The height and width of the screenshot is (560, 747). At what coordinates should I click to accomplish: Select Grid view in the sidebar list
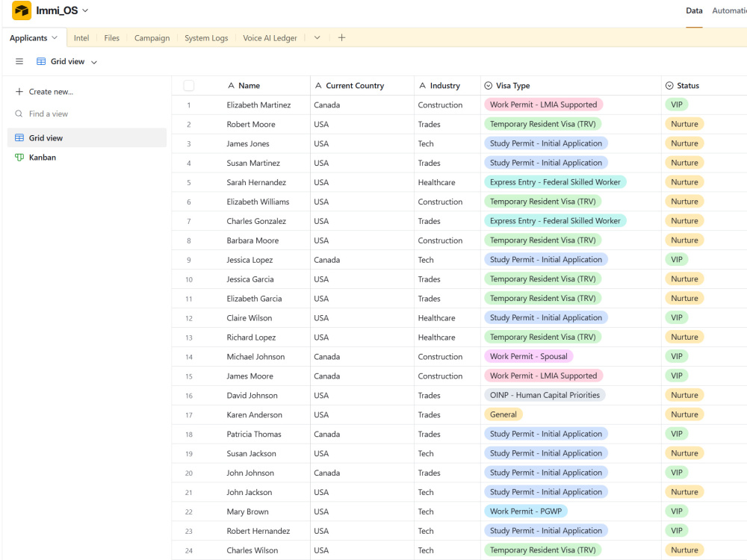pyautogui.click(x=87, y=137)
